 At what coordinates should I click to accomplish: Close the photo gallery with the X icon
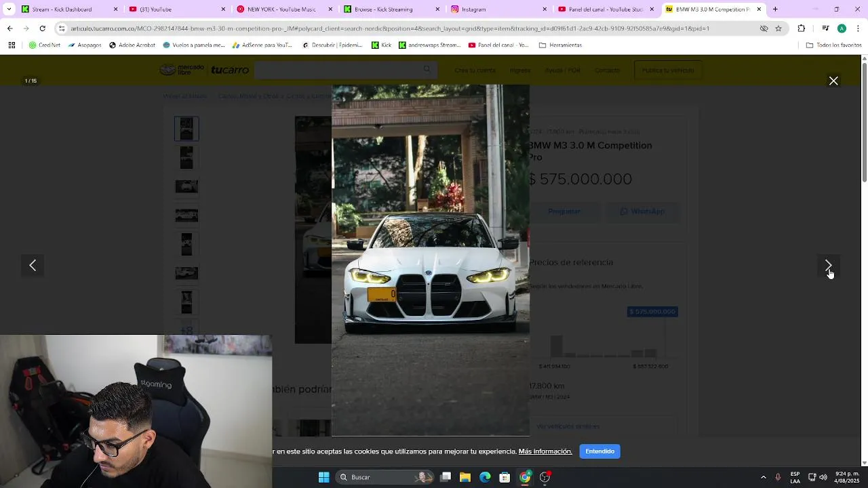point(833,81)
